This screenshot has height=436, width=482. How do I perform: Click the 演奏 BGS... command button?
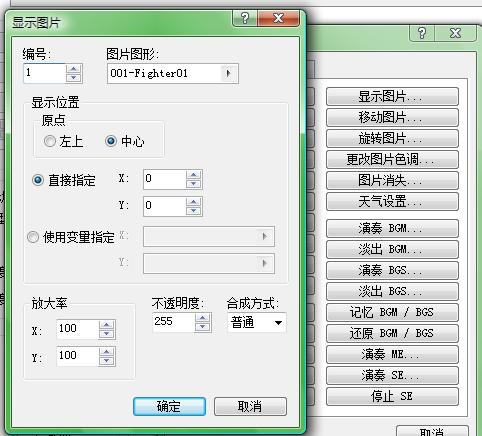[x=392, y=270]
